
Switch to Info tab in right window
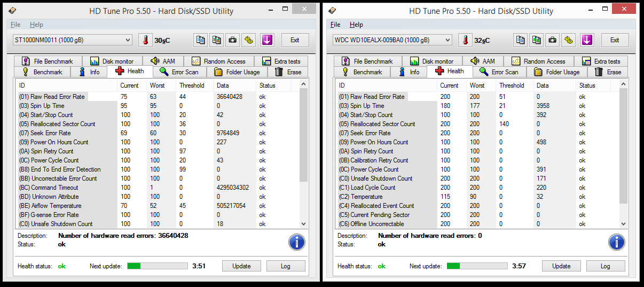click(x=409, y=72)
